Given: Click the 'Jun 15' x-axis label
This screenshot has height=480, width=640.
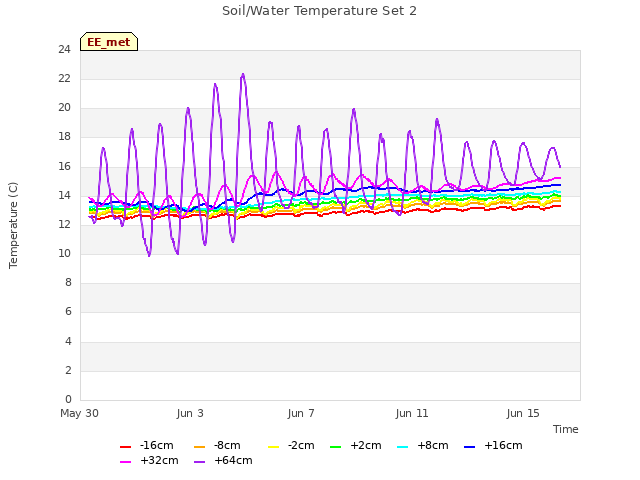Looking at the screenshot, I should [x=523, y=413].
